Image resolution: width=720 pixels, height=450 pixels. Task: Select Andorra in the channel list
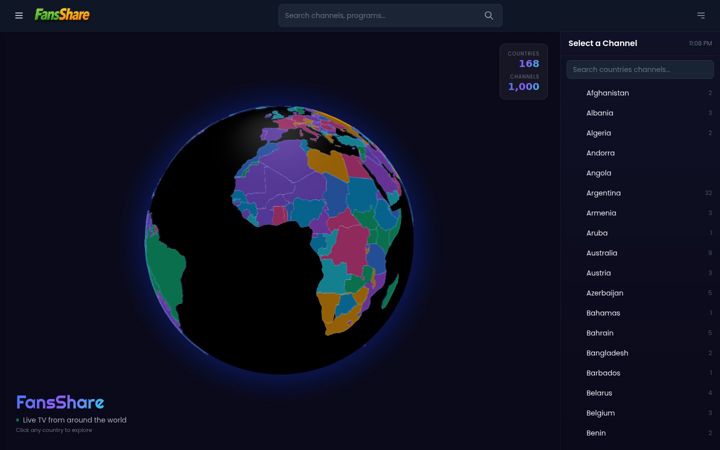click(x=640, y=153)
